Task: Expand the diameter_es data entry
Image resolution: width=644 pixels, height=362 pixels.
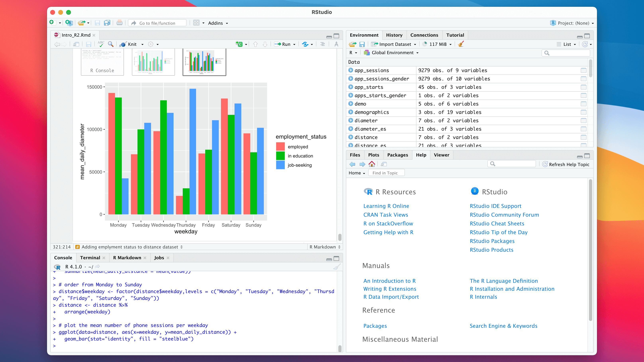Action: pos(351,129)
